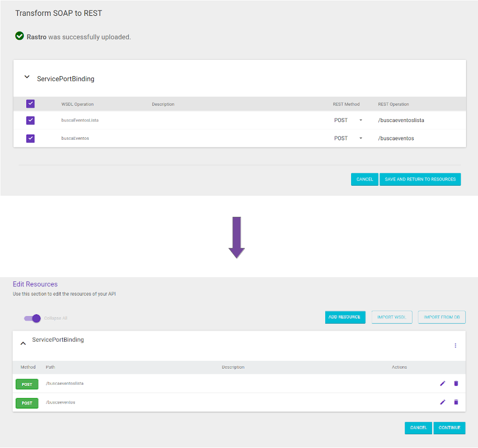This screenshot has height=448, width=478.
Task: Uncheck the buscaEventosLista operation checkbox
Action: click(30, 120)
